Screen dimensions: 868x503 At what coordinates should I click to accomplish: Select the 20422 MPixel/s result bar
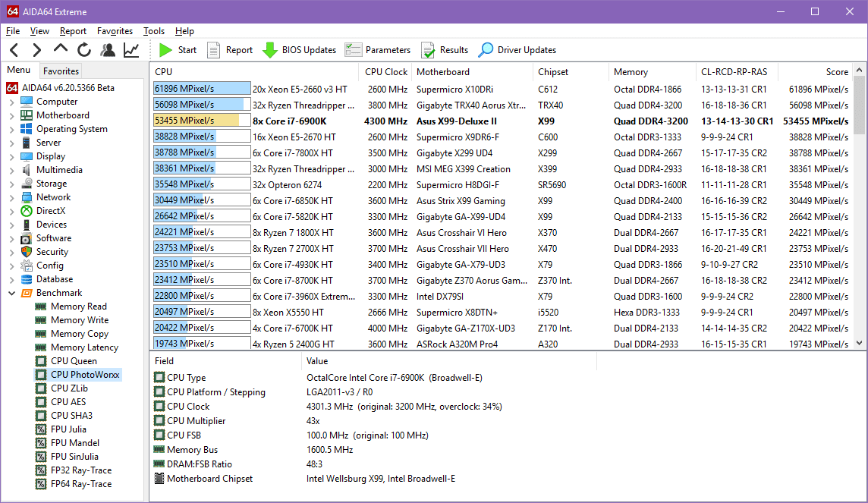[x=202, y=329]
